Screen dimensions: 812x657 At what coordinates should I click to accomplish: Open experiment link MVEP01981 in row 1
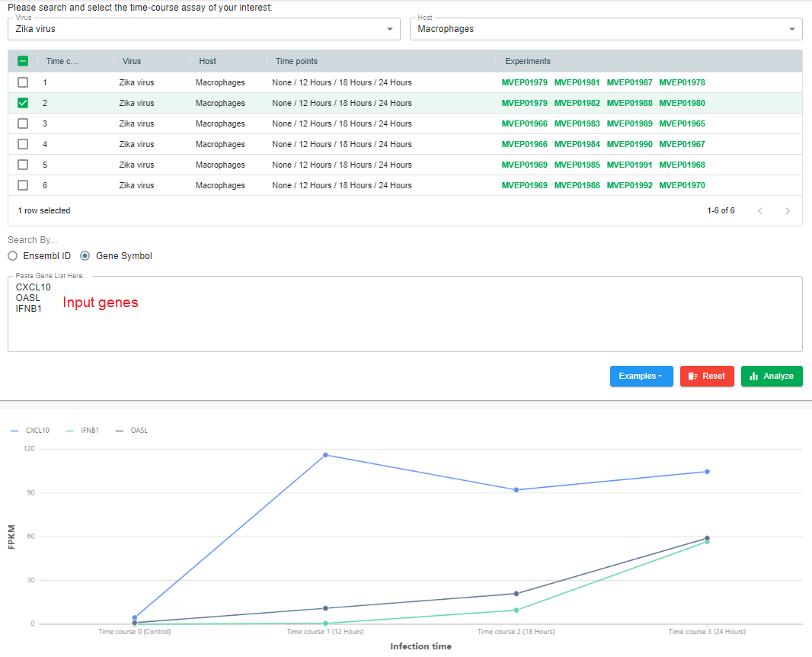click(x=577, y=82)
